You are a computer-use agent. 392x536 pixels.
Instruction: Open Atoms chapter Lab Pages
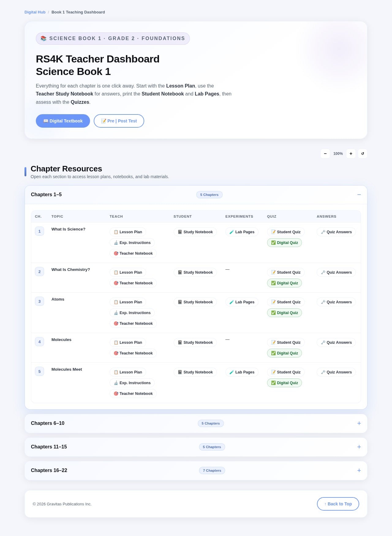[x=242, y=302]
